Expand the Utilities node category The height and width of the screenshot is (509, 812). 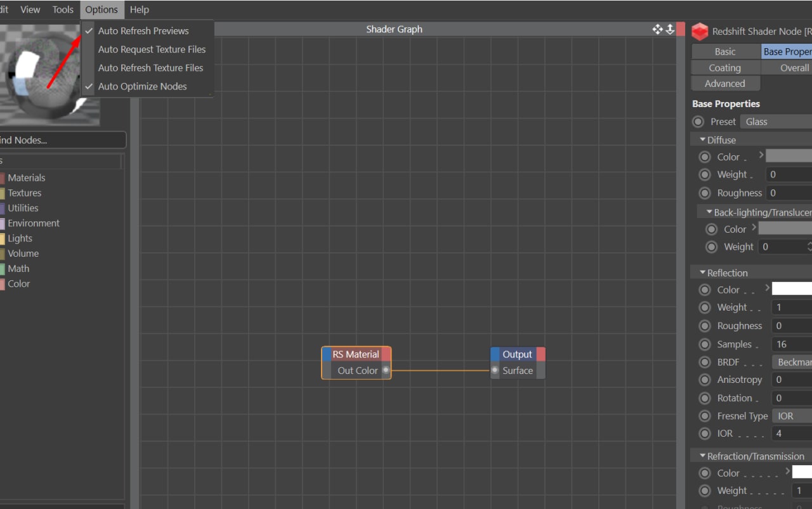23,209
